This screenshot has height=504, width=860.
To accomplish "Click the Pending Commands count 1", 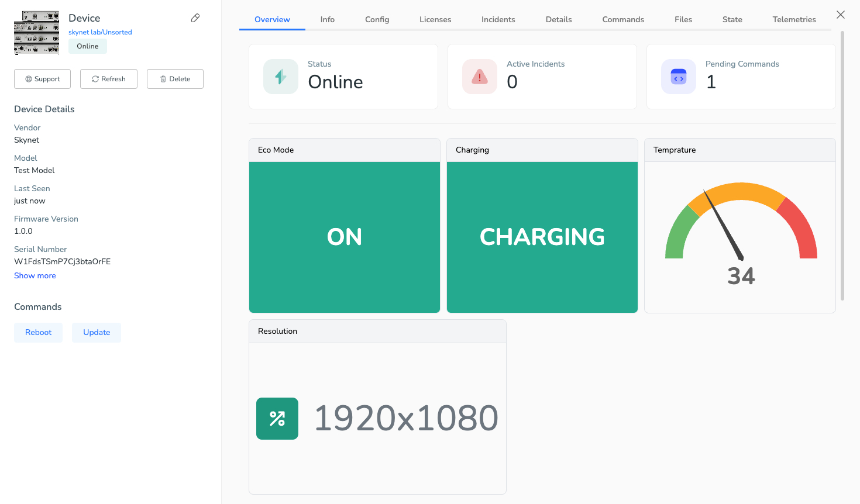I will (x=711, y=82).
